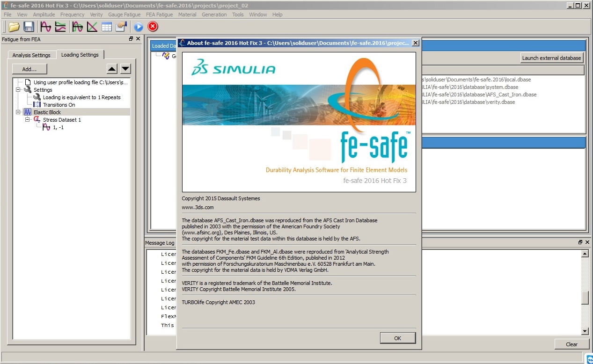Click the document icon for user profile loading file
Image resolution: width=593 pixels, height=364 pixels.
pos(28,82)
